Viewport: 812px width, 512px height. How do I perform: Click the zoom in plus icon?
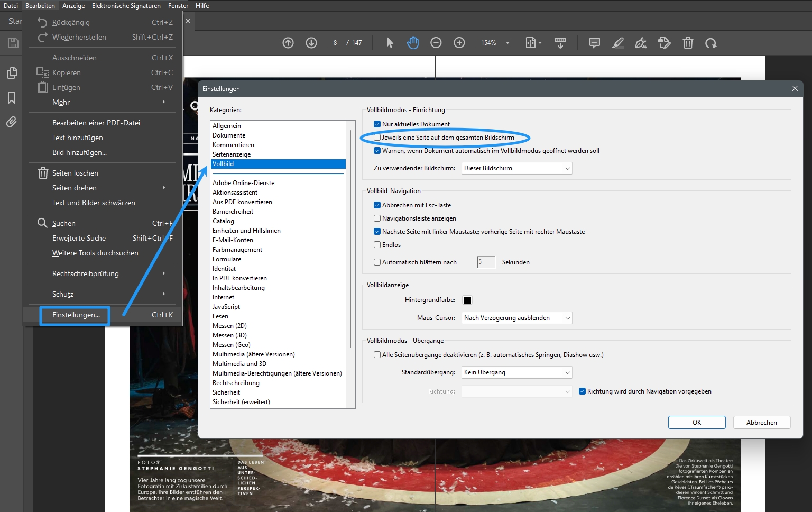click(459, 43)
